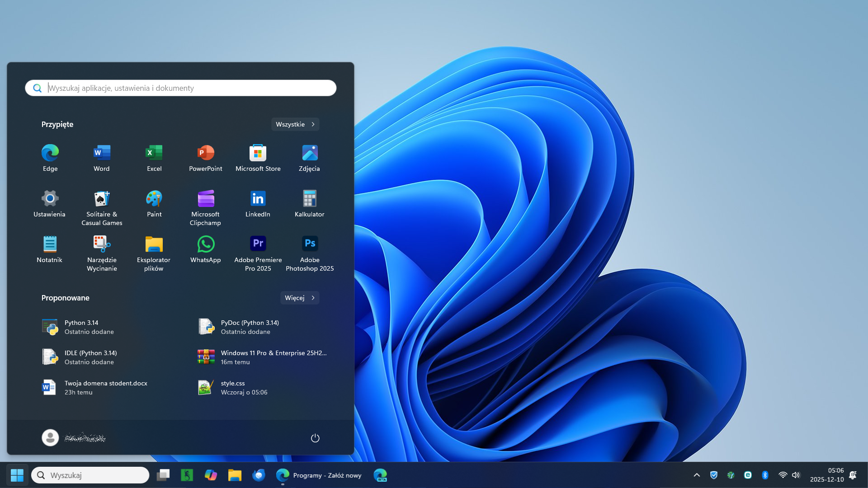The width and height of the screenshot is (868, 488).
Task: Open the Python 3.14 recommended item
Action: coord(81,327)
